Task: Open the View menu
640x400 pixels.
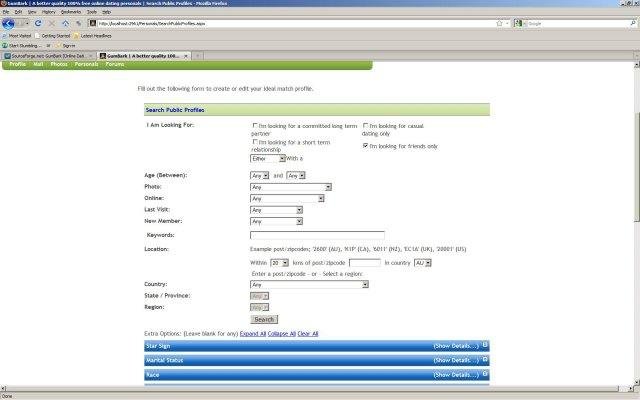Action: coord(32,12)
